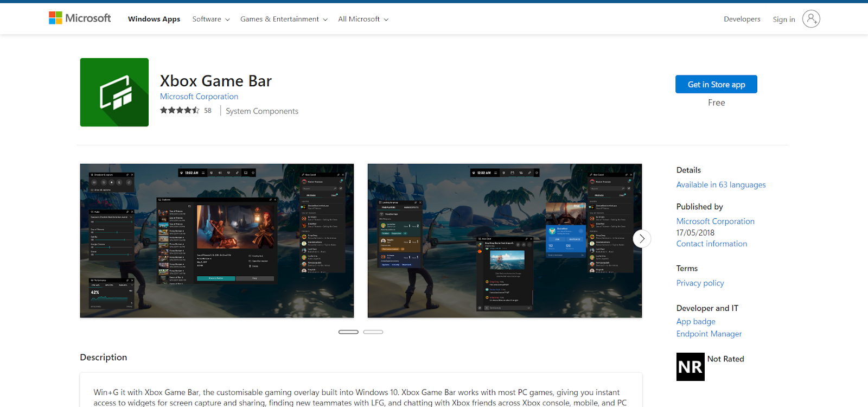Click the Xbox Game Bar app icon
Image resolution: width=868 pixels, height=407 pixels.
pos(114,92)
